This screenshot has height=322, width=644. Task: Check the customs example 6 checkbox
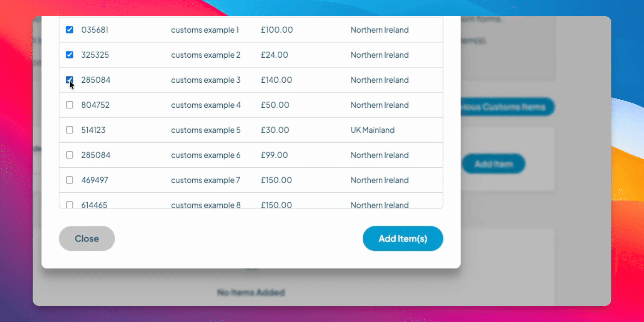pyautogui.click(x=69, y=155)
